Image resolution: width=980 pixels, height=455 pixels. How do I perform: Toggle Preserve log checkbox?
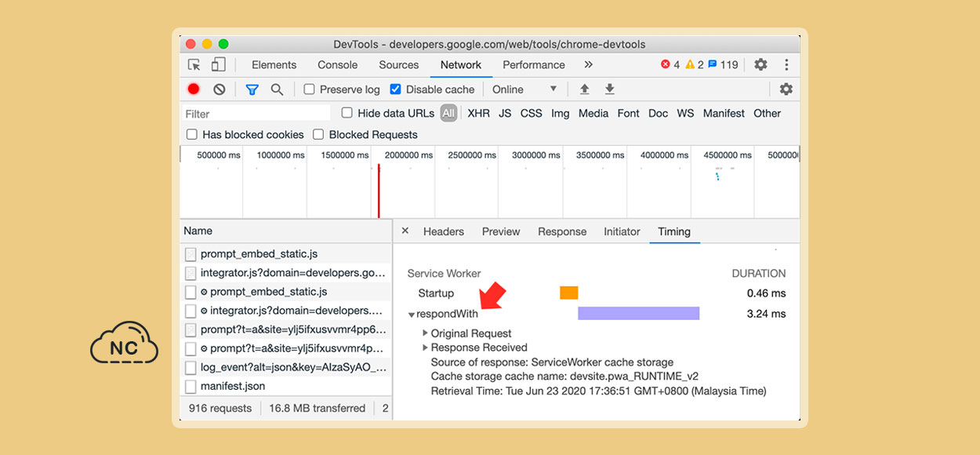(x=309, y=89)
